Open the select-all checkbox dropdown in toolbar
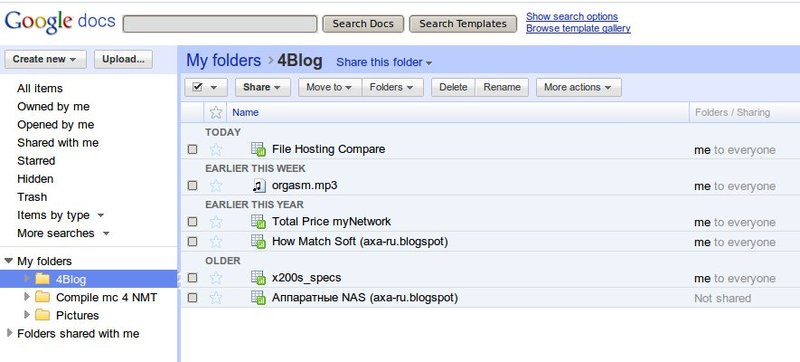 tap(206, 87)
